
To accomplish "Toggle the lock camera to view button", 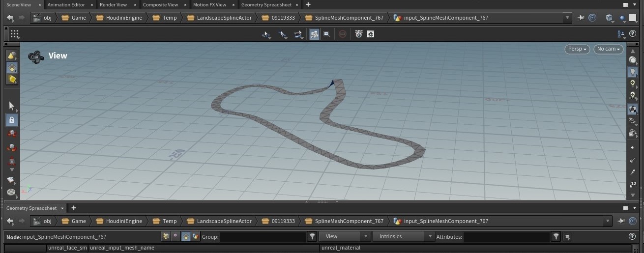I will click(12, 120).
